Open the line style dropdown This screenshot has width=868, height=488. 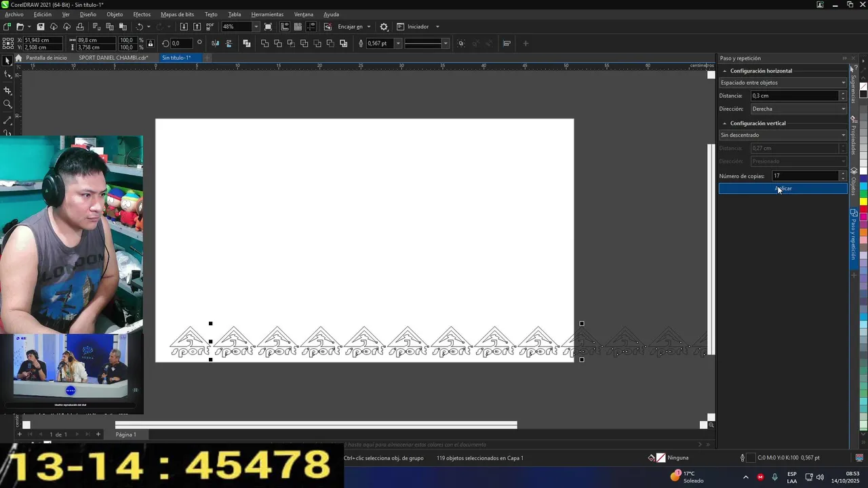pyautogui.click(x=446, y=43)
